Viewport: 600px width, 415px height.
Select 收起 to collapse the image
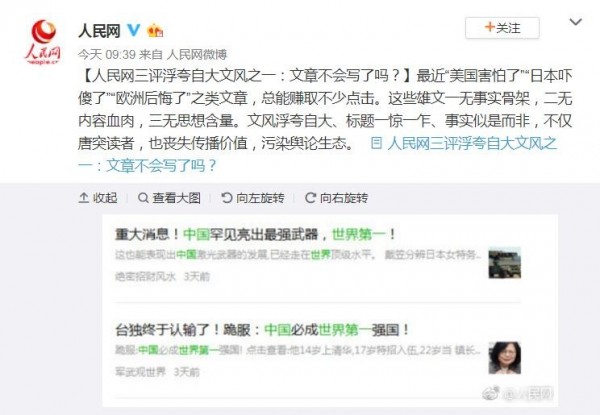105,198
